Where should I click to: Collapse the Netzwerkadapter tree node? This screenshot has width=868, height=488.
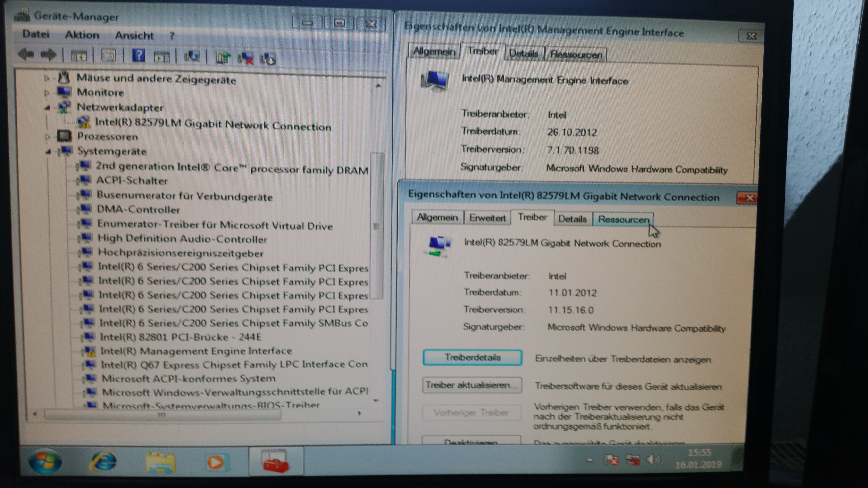click(x=47, y=107)
